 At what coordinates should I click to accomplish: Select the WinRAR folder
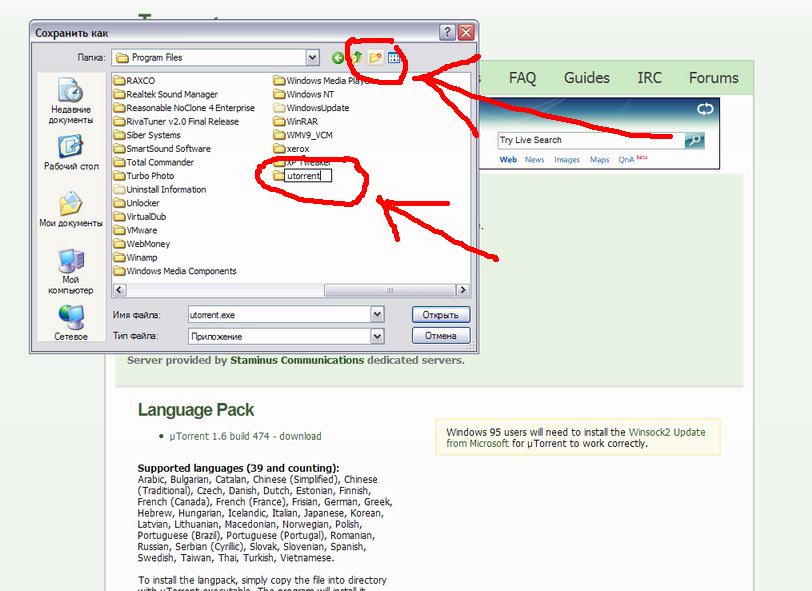coord(296,122)
